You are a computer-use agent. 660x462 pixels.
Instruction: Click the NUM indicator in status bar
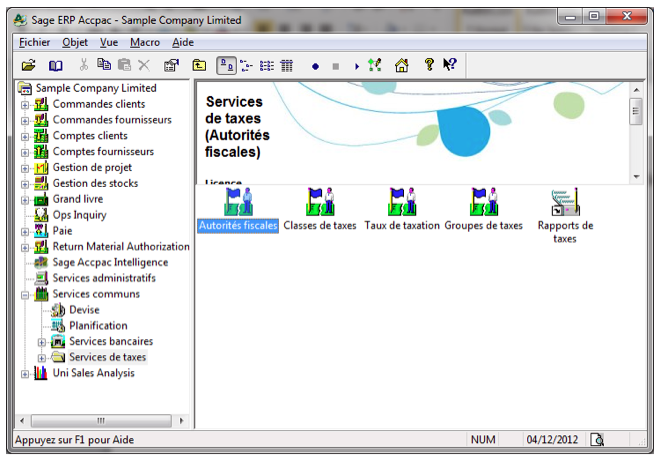[x=483, y=440]
